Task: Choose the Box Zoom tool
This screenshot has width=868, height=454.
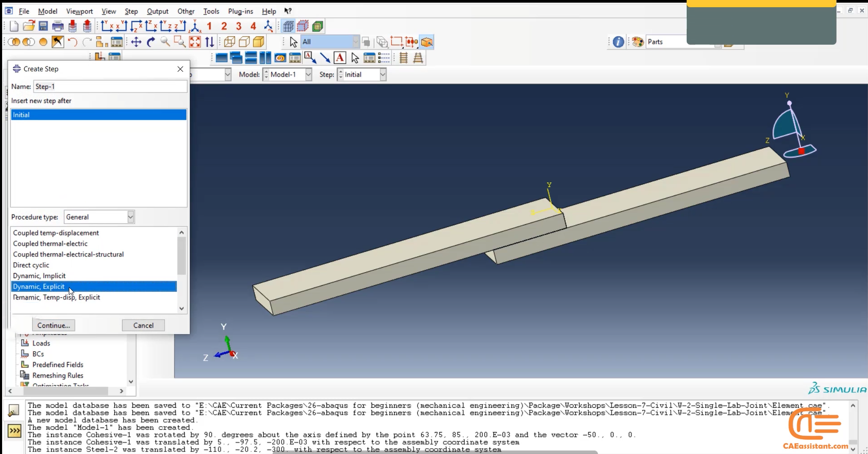Action: coord(180,42)
